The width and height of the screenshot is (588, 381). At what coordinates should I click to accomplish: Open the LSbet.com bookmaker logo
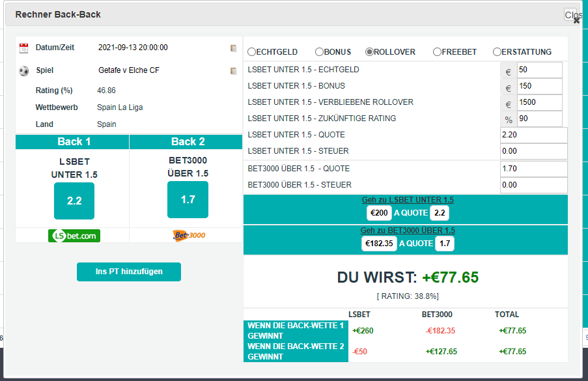pos(74,236)
